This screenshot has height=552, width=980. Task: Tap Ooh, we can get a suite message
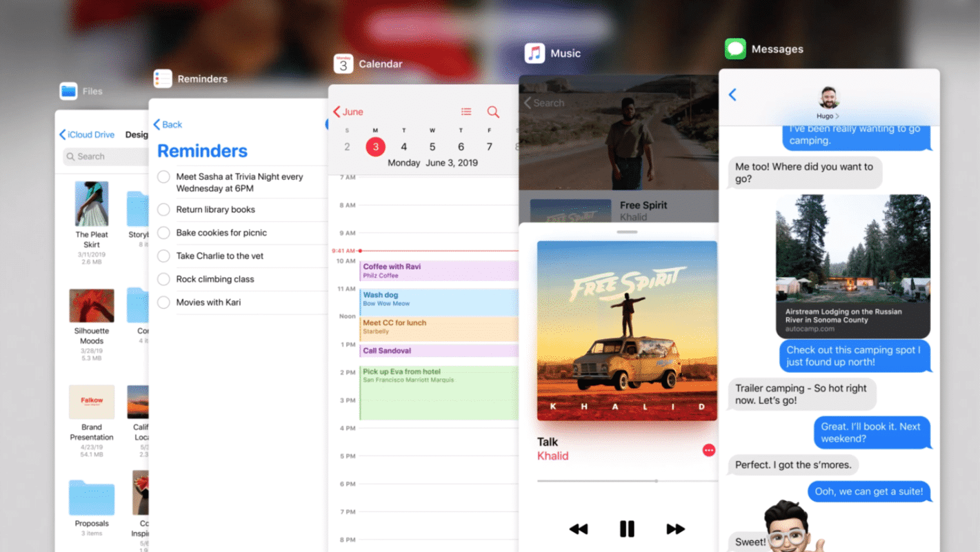(x=869, y=491)
